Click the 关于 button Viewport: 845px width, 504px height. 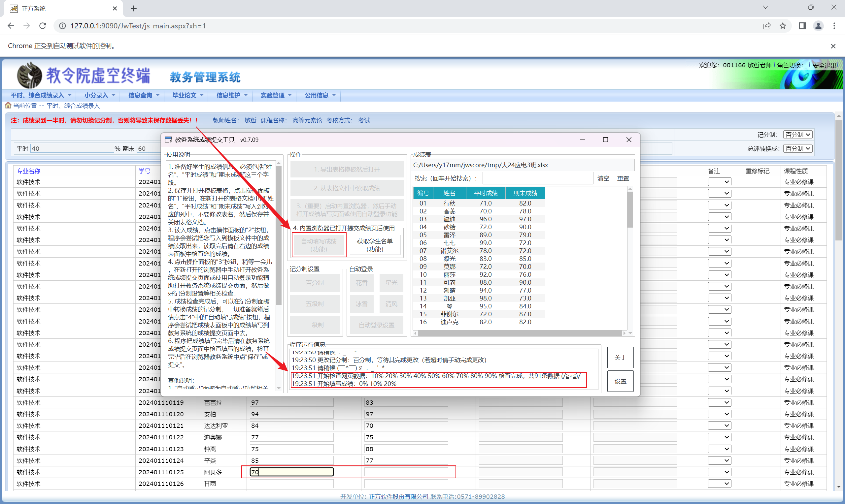[620, 357]
